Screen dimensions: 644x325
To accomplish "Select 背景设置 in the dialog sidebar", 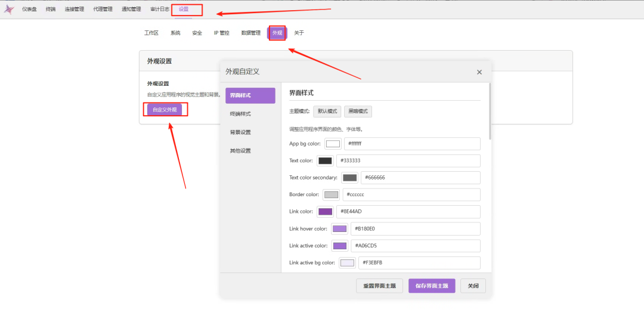I will coord(240,132).
